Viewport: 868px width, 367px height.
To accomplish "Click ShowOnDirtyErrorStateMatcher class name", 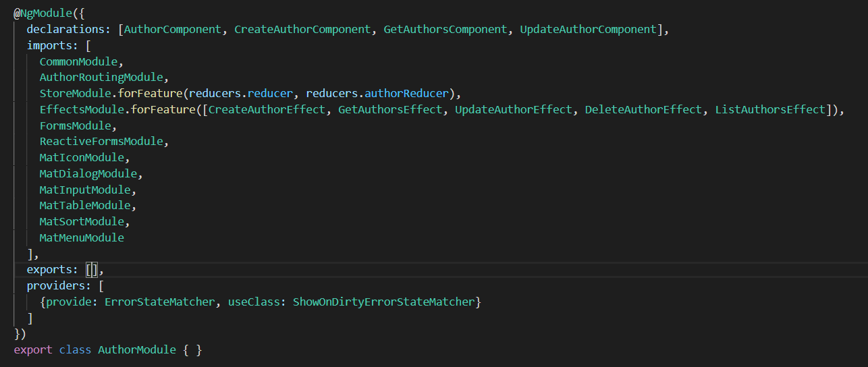I will [x=384, y=302].
